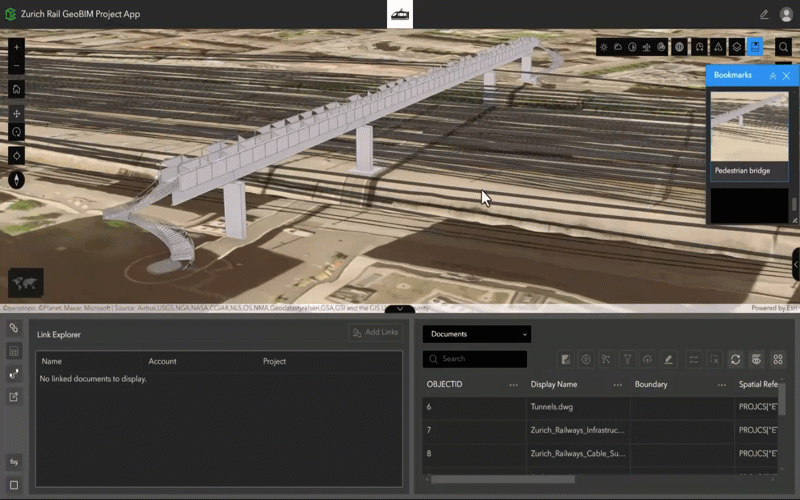This screenshot has width=800, height=500.
Task: Open the cloud weather tool
Action: point(618,47)
